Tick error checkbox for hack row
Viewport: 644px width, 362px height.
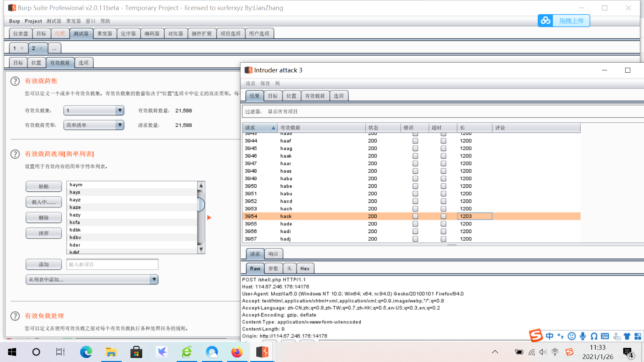point(415,216)
